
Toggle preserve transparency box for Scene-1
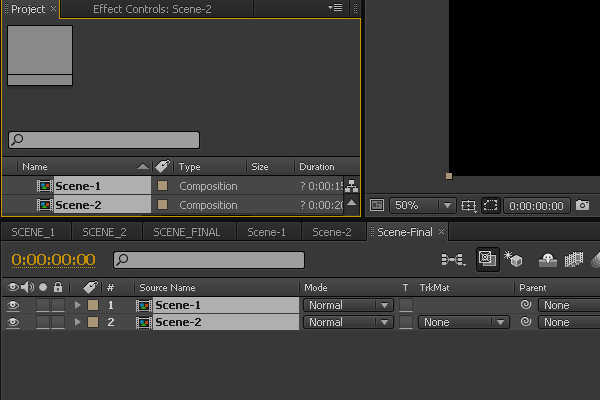[406, 305]
